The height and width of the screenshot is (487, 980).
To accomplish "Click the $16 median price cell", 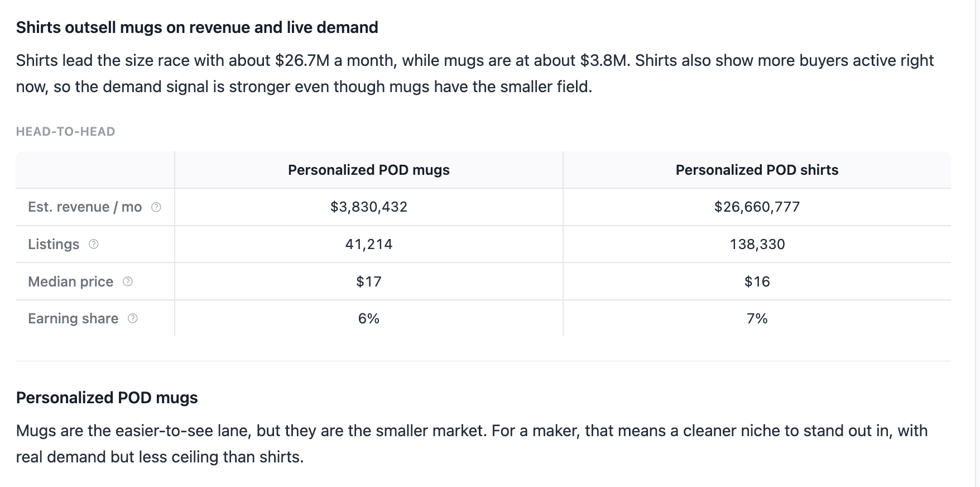I will 757,281.
